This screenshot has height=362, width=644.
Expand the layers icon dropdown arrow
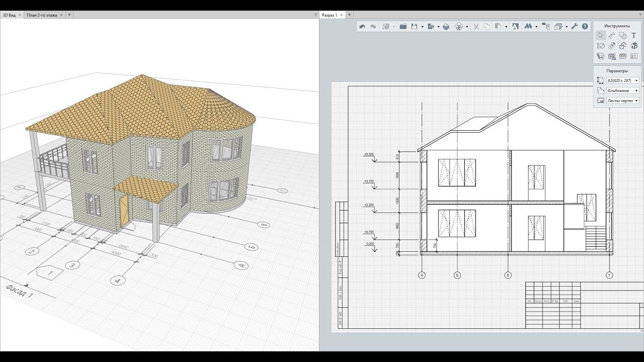tap(567, 27)
